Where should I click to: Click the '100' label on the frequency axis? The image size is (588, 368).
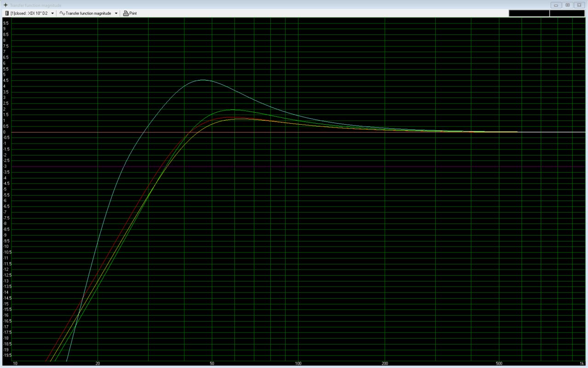point(298,364)
